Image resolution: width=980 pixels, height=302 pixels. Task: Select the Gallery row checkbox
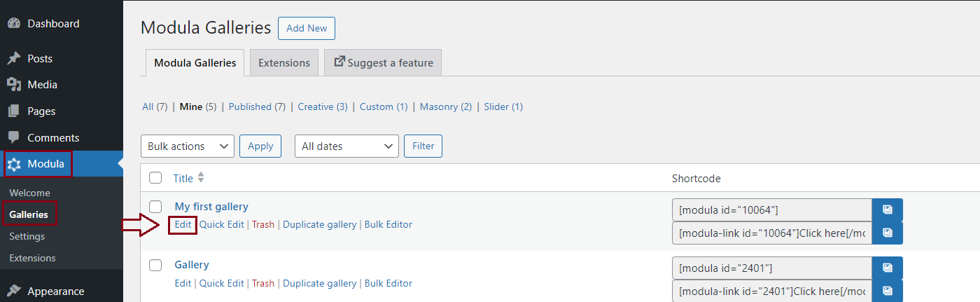[155, 265]
